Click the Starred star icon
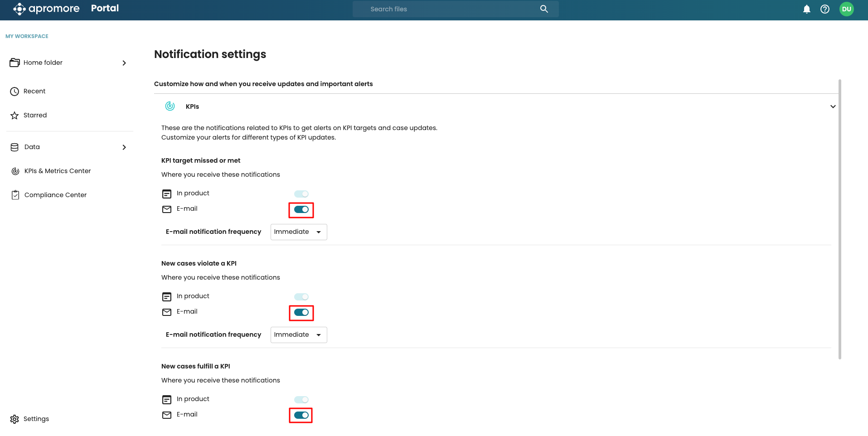This screenshot has width=868, height=436. tap(15, 115)
